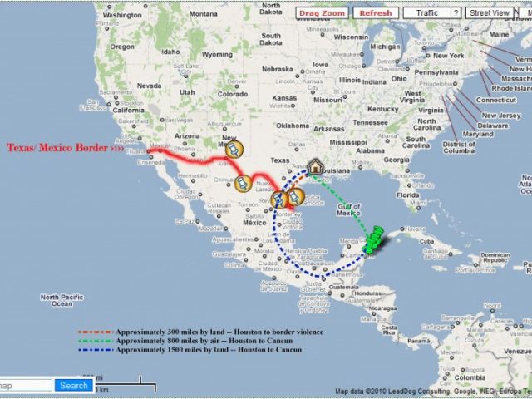Click the Maryland callout label
Viewport: 532px width, 399px height.
(478, 135)
